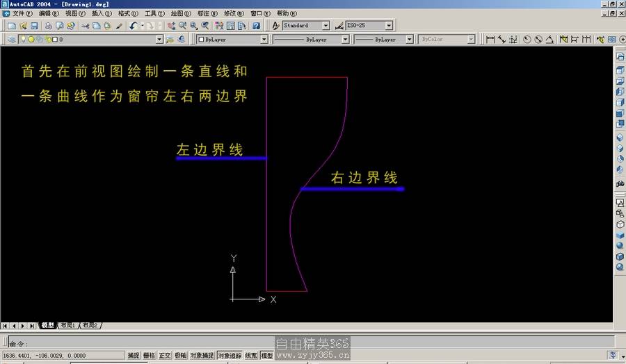Screen dimensions: 626x364
Task: Select the Radius Dimension tool
Action: [527, 40]
